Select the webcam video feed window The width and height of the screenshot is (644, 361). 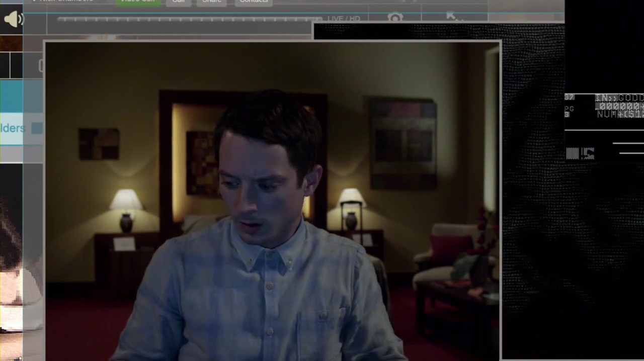point(273,201)
